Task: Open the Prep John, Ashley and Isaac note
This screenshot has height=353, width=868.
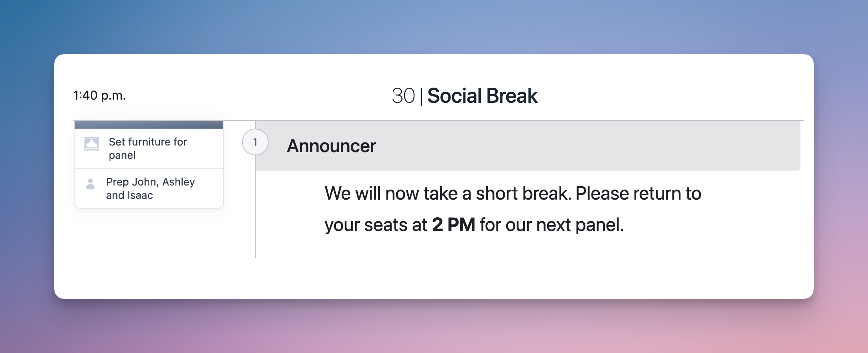Action: point(150,188)
